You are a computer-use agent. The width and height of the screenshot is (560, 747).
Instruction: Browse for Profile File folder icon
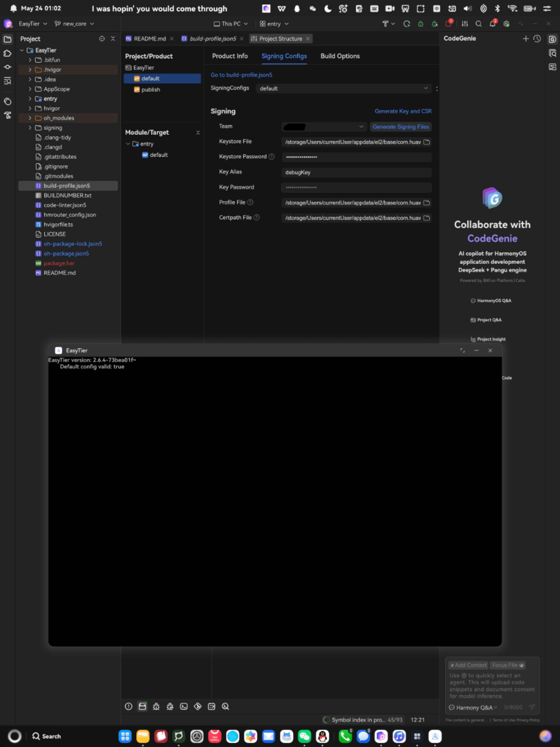(427, 203)
